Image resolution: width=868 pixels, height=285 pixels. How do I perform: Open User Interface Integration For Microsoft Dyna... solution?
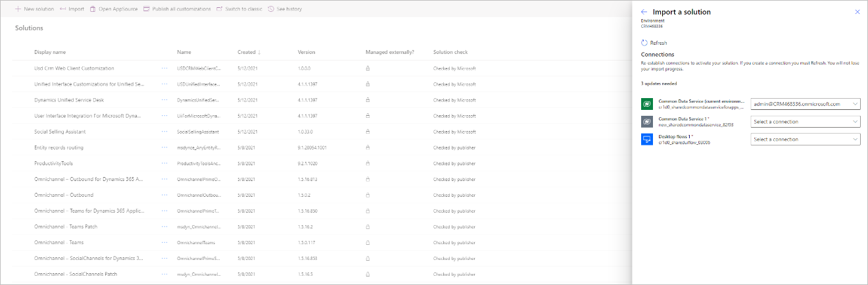tap(87, 116)
